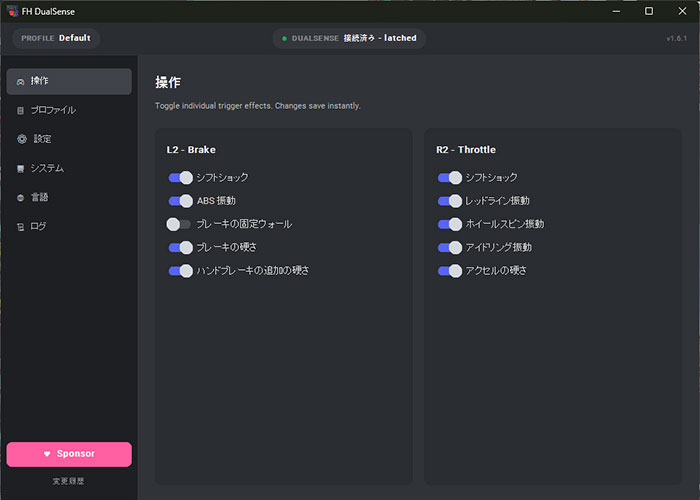Open the プロファイル sidebar page

tap(69, 110)
